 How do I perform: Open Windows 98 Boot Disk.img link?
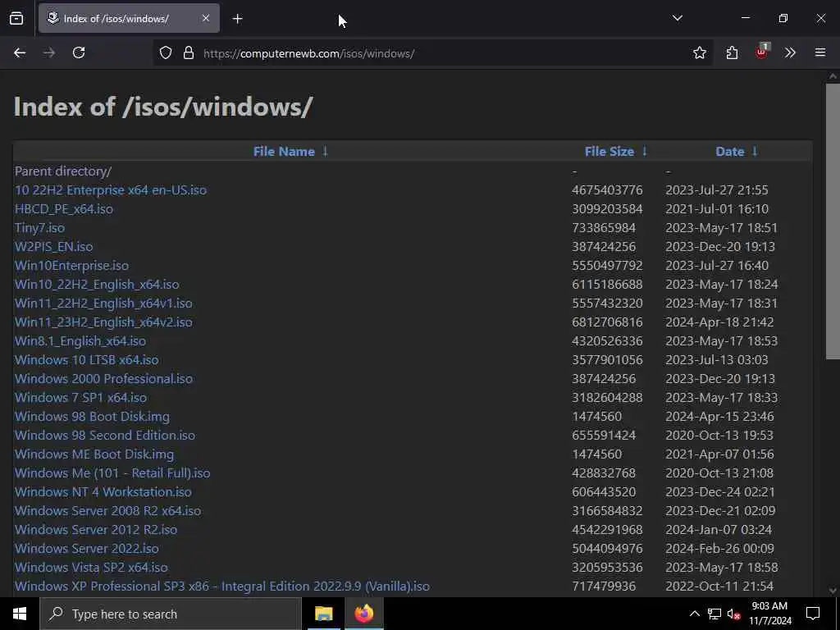click(92, 416)
